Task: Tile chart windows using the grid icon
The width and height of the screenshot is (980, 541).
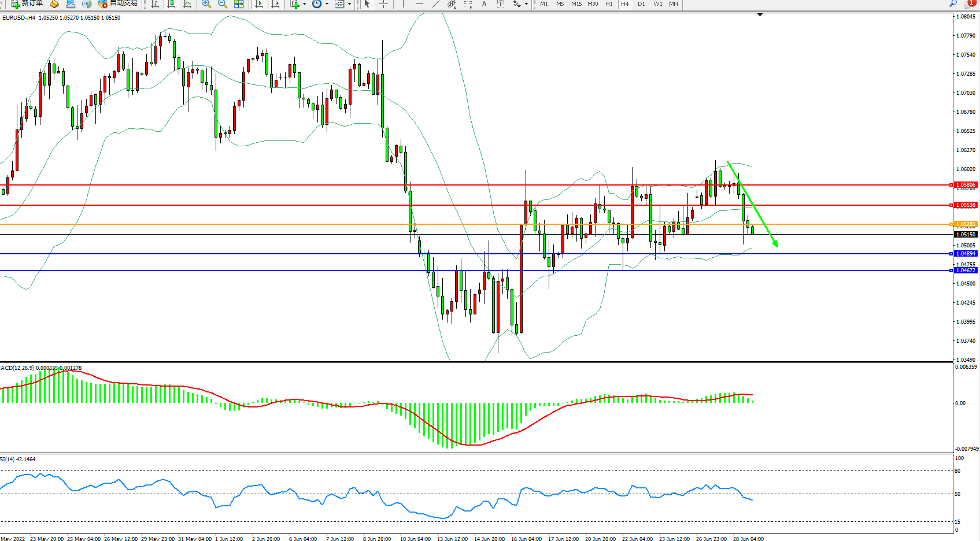Action: point(239,4)
